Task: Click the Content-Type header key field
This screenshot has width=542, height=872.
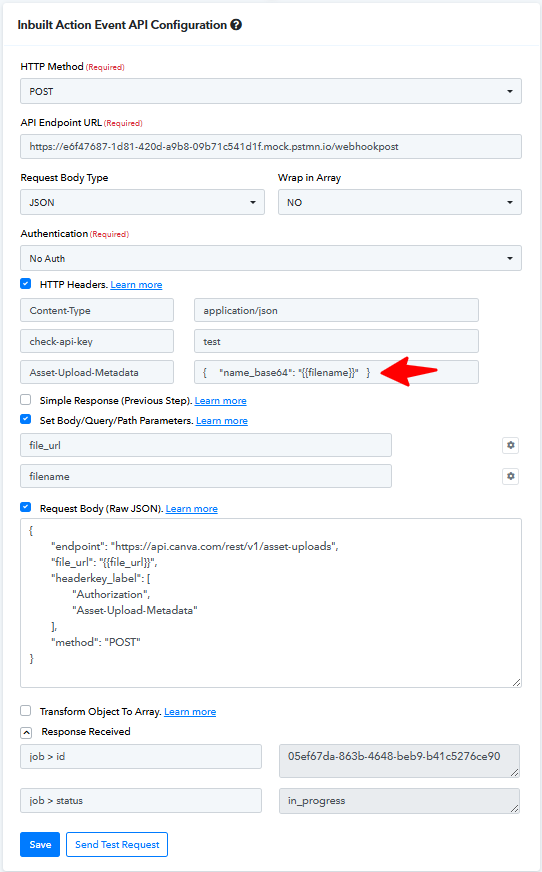Action: pos(97,310)
